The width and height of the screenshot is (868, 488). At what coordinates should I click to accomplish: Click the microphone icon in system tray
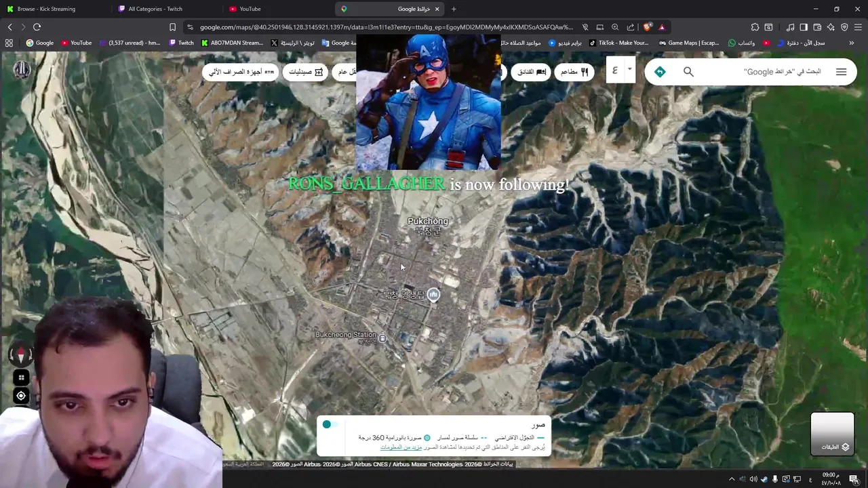coord(775,479)
